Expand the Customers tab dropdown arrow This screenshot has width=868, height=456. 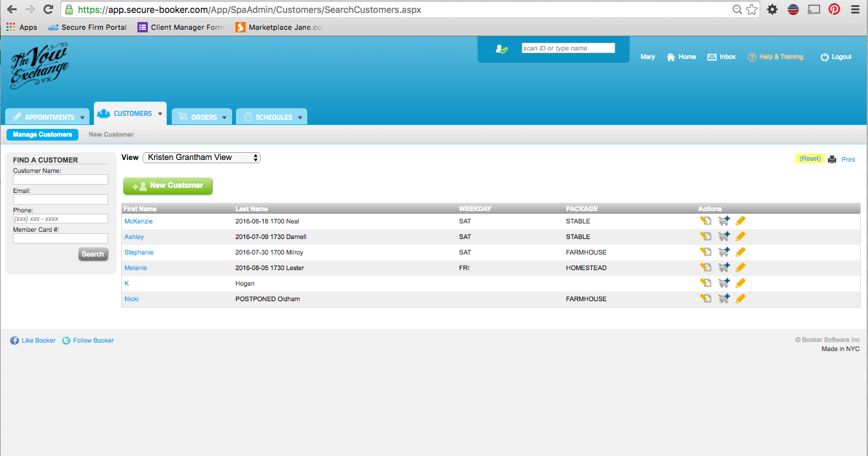[159, 114]
